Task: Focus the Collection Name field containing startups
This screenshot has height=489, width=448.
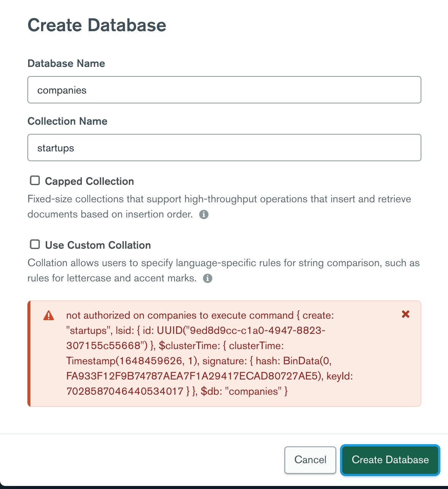Action: (x=224, y=148)
